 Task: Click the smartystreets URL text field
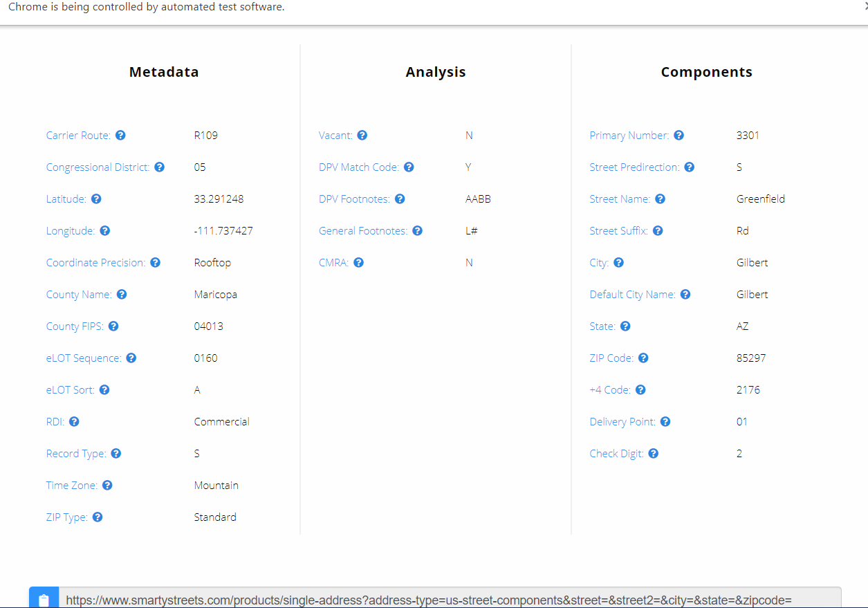click(450, 598)
